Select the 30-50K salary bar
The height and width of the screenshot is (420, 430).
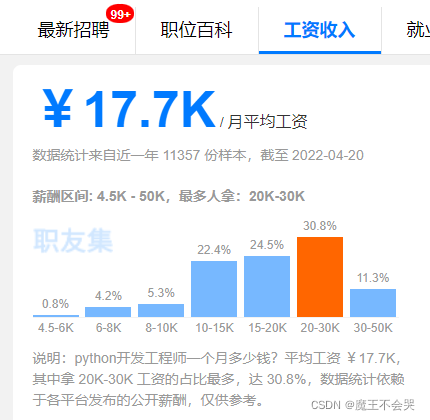pyautogui.click(x=373, y=303)
